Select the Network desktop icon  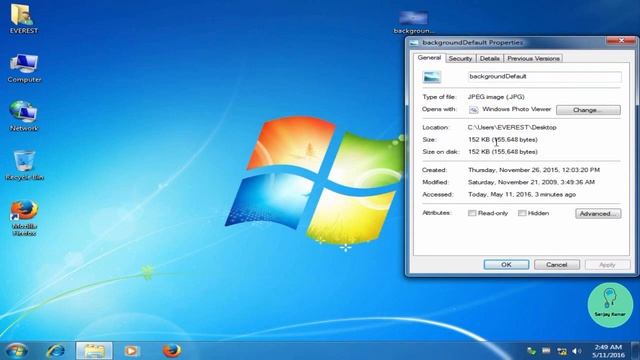pyautogui.click(x=24, y=116)
